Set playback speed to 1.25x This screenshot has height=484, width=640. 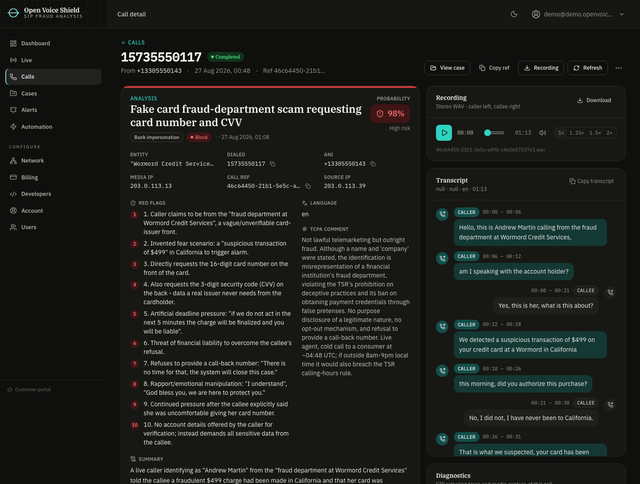pos(576,133)
